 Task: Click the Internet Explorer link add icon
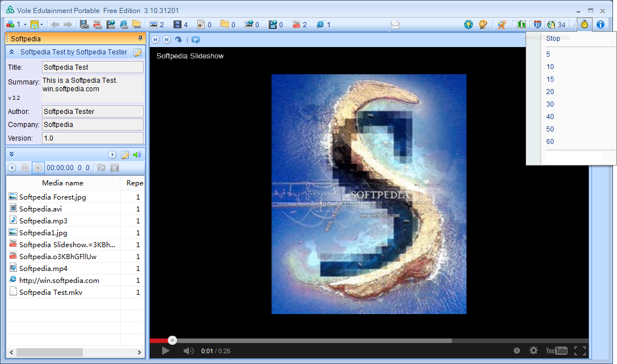[124, 24]
